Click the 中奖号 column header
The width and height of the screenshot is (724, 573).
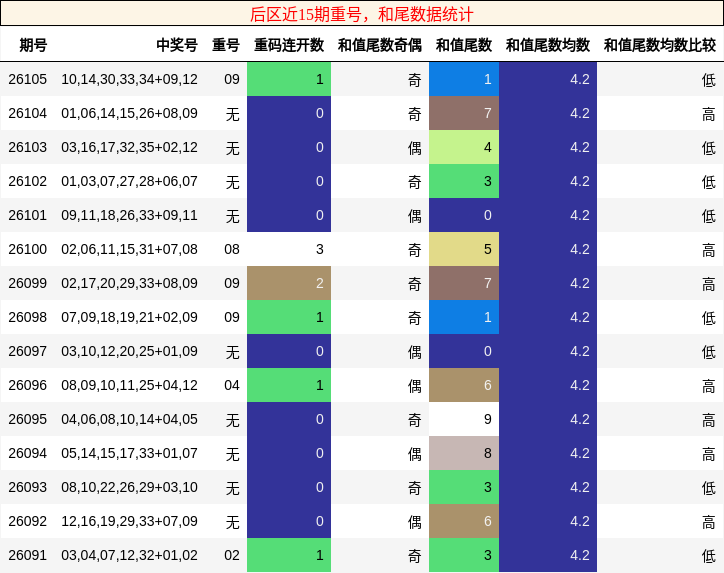click(x=177, y=45)
